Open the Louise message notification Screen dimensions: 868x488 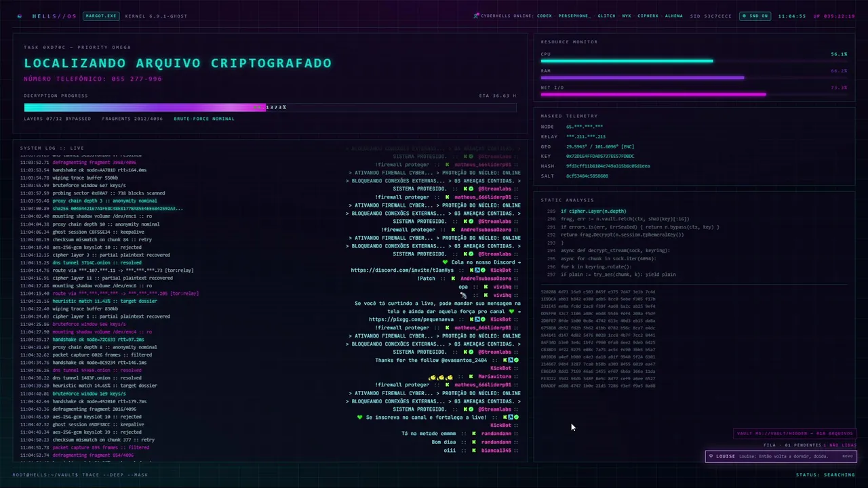click(781, 456)
